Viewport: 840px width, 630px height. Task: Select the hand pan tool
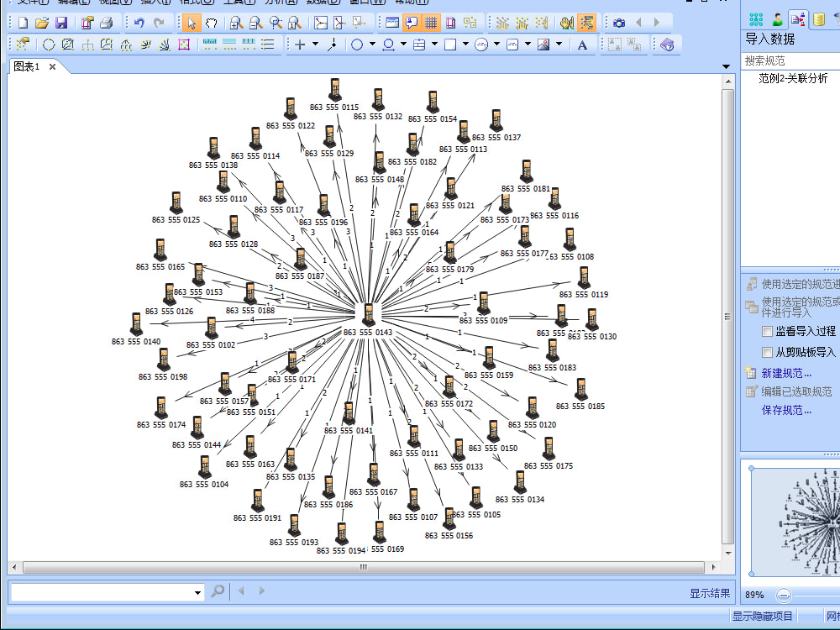[x=211, y=23]
